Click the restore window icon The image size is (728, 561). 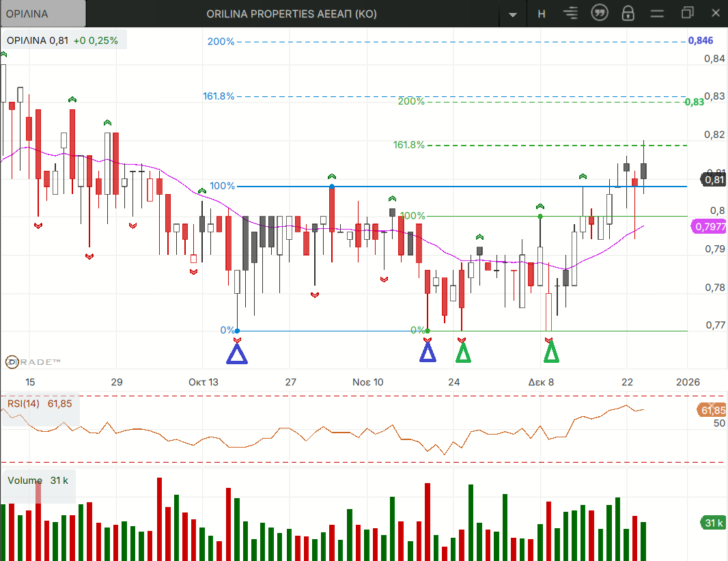click(686, 14)
